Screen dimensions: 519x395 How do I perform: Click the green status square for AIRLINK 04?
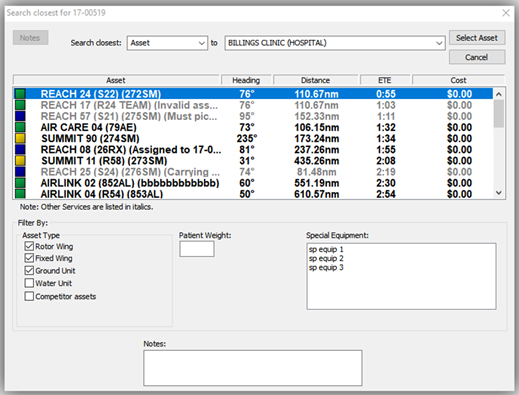coord(20,194)
